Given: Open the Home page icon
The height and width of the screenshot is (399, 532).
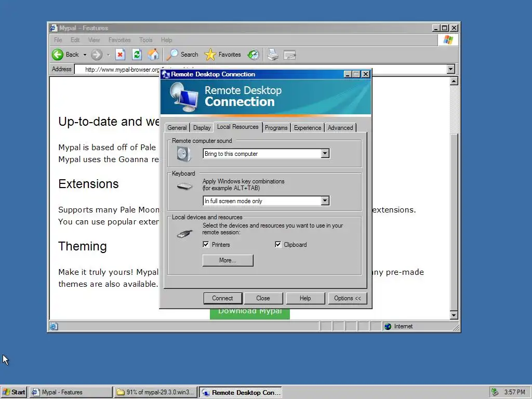Looking at the screenshot, I should [x=153, y=55].
